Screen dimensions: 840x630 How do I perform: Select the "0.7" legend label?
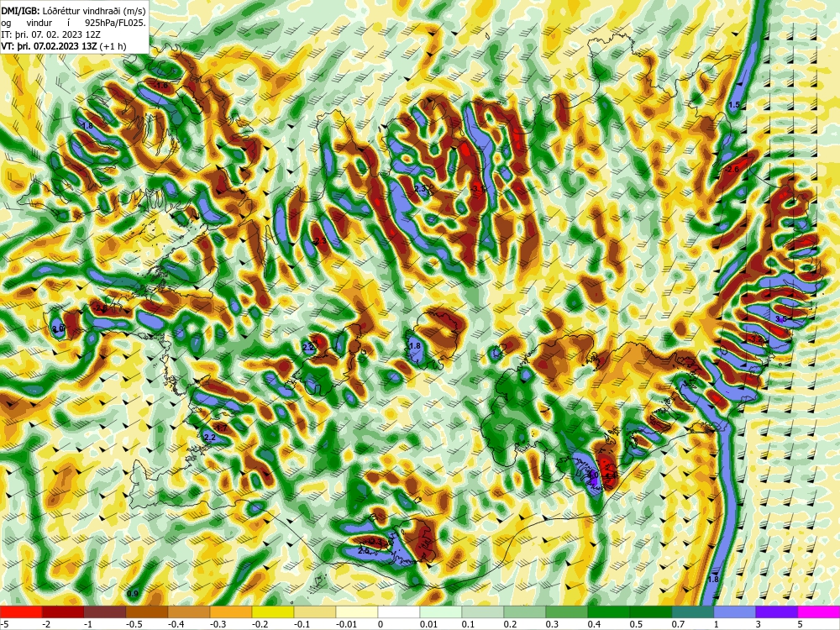tap(678, 624)
